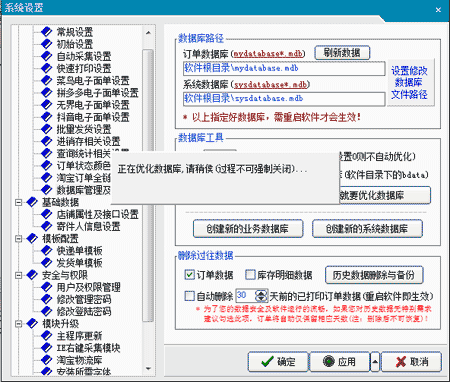Collapse the 安全与权限 tree node
Screen dimensions: 450x382
pyautogui.click(x=19, y=275)
